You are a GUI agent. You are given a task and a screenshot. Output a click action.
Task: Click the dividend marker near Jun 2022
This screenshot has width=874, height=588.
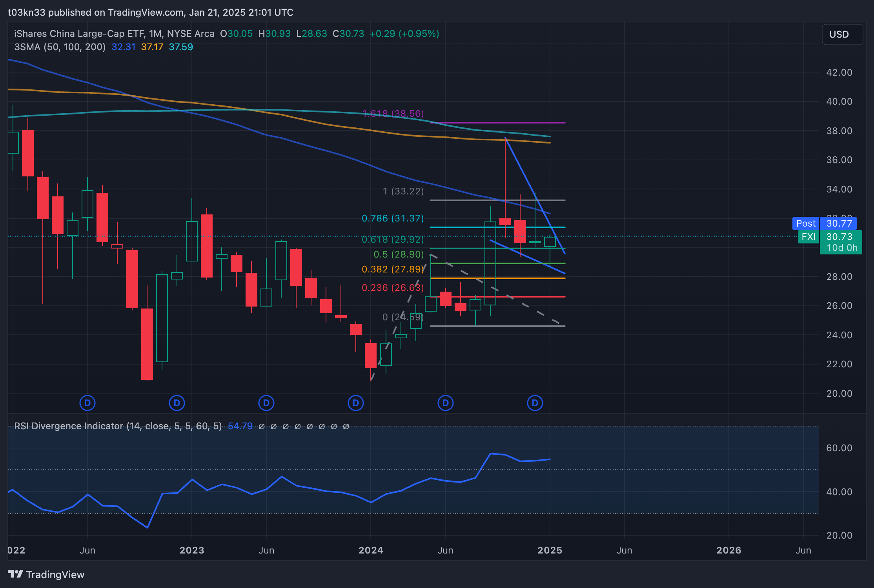87,403
